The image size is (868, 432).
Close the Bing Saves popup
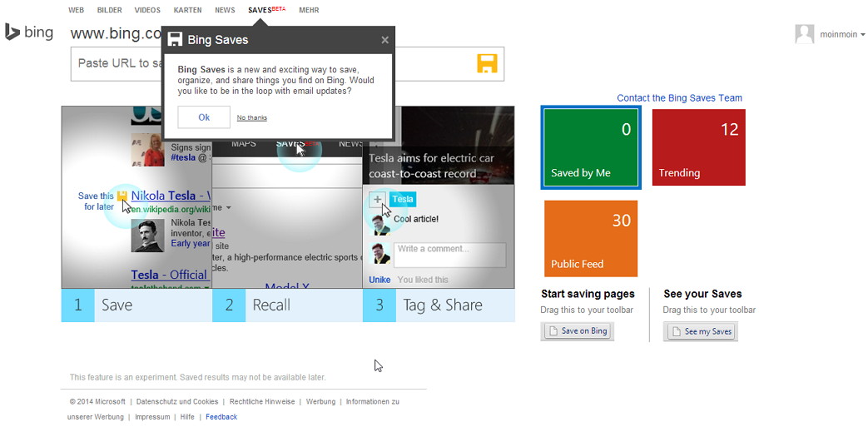pyautogui.click(x=384, y=40)
